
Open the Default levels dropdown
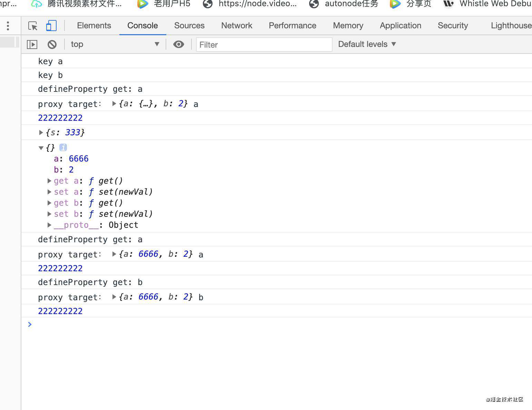pos(367,44)
